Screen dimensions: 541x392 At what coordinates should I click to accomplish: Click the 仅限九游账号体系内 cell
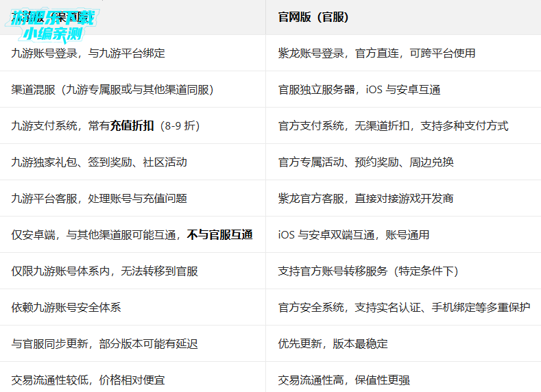pos(104,271)
